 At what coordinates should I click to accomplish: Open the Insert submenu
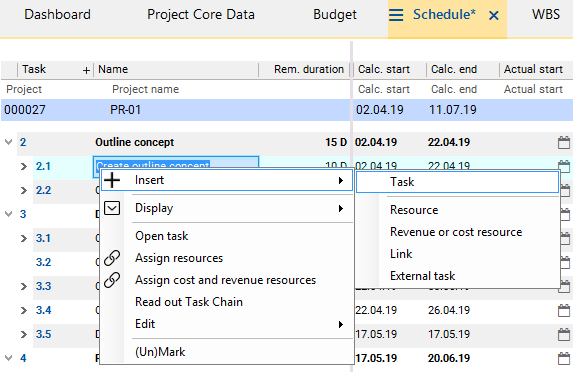(x=227, y=180)
